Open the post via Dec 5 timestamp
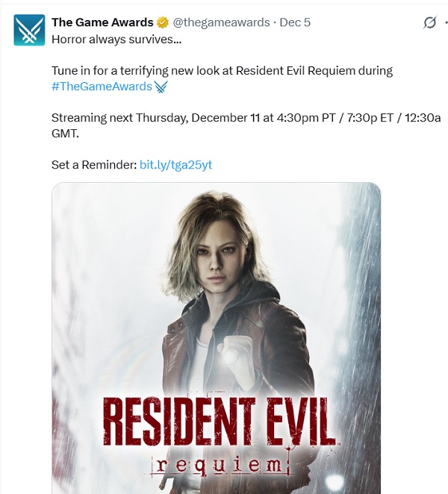Screen dimensions: 448x494 click(x=295, y=22)
